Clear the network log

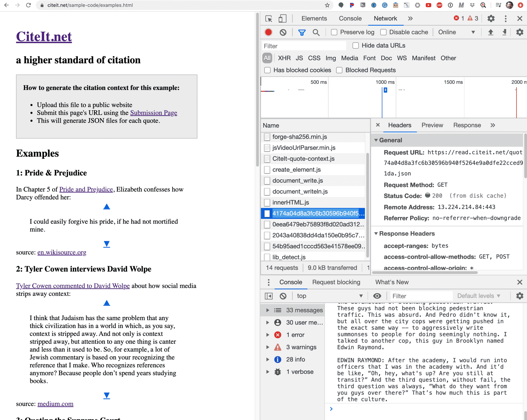tap(283, 32)
